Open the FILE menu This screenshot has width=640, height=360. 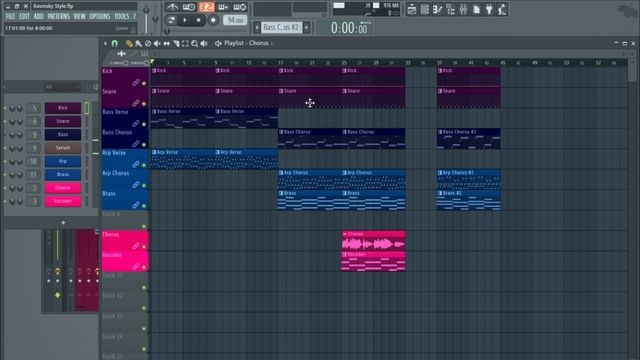pos(10,16)
